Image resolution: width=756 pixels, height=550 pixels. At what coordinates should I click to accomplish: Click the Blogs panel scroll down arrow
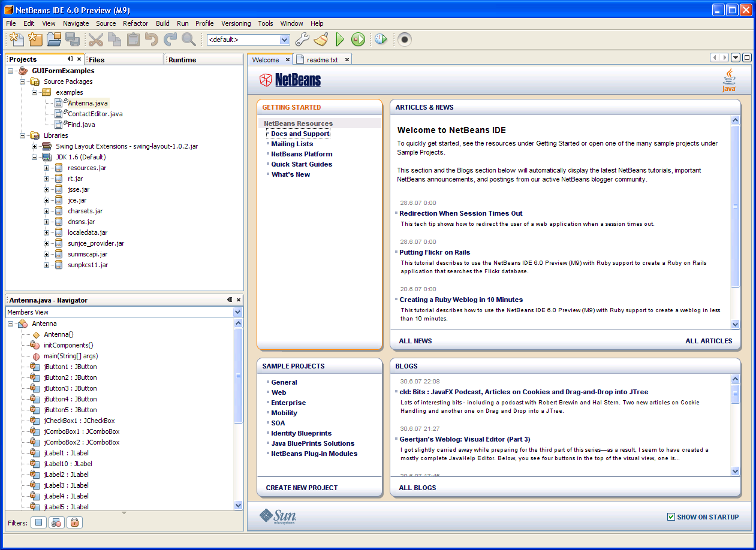[x=736, y=472]
